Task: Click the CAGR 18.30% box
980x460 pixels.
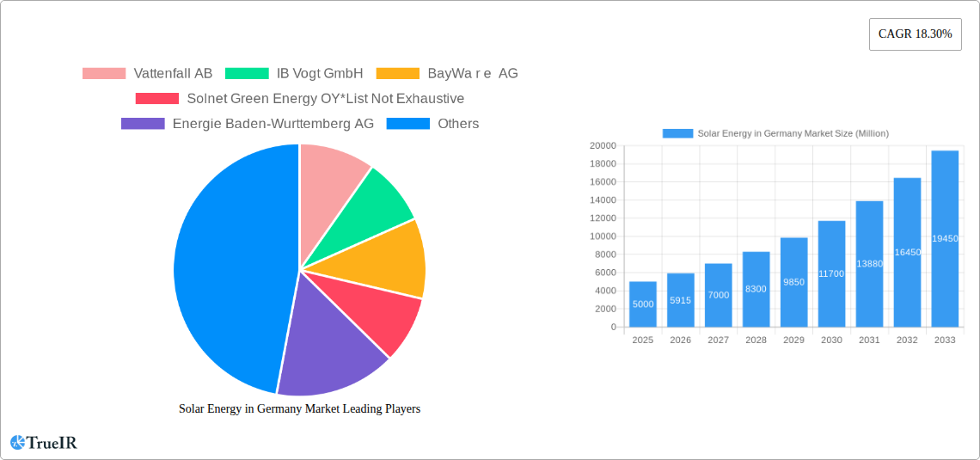Action: [x=915, y=34]
